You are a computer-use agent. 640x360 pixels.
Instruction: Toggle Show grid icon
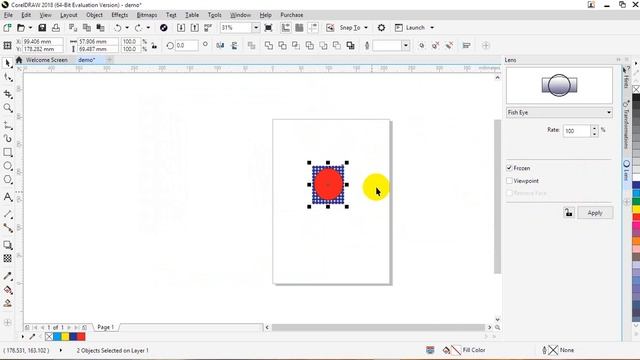point(299,28)
